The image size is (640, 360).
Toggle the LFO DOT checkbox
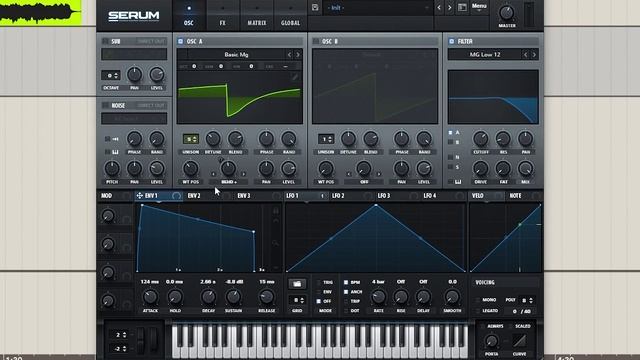346,311
